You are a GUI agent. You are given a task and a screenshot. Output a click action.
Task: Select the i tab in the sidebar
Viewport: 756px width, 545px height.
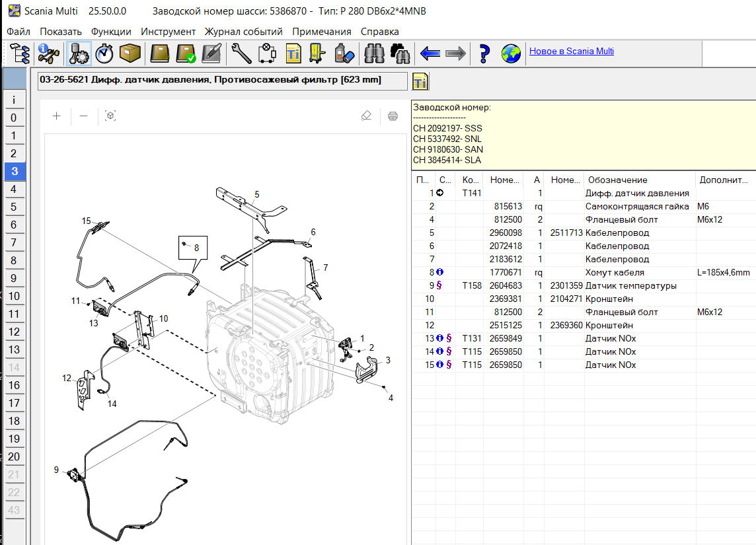click(x=14, y=100)
